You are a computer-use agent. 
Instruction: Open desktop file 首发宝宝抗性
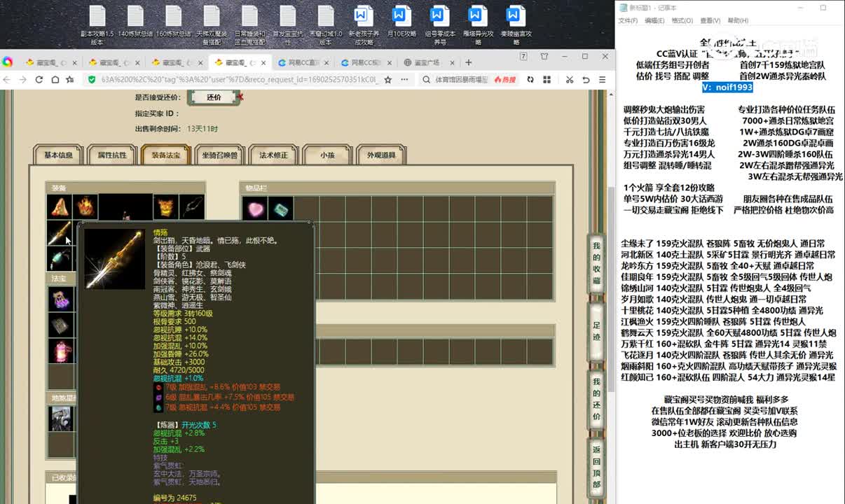(287, 25)
